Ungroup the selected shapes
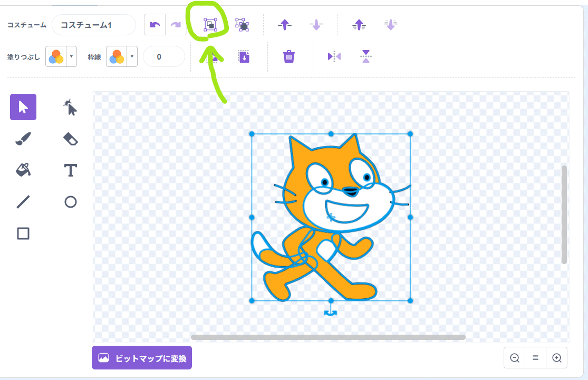588x380 pixels. [x=242, y=24]
